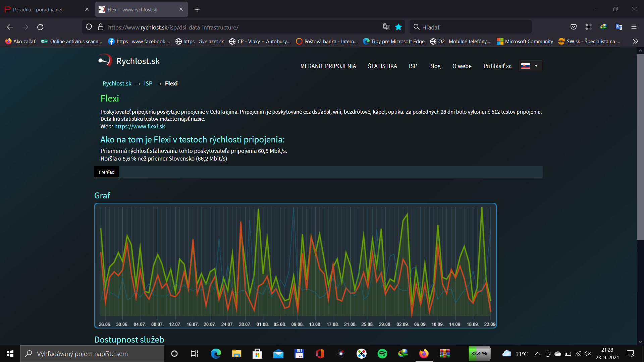Open the ŠTATISTIKA menu item
Image resolution: width=644 pixels, height=362 pixels.
pos(382,66)
